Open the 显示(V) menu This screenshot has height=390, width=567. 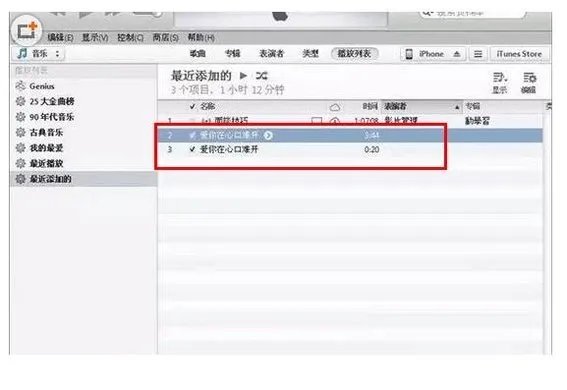click(95, 37)
